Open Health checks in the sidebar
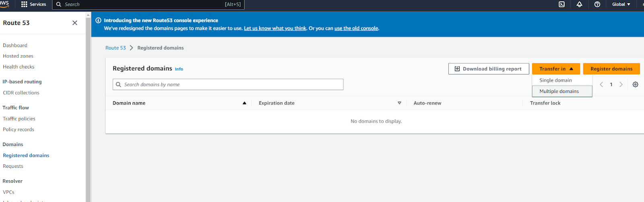The height and width of the screenshot is (202, 644). [x=19, y=67]
